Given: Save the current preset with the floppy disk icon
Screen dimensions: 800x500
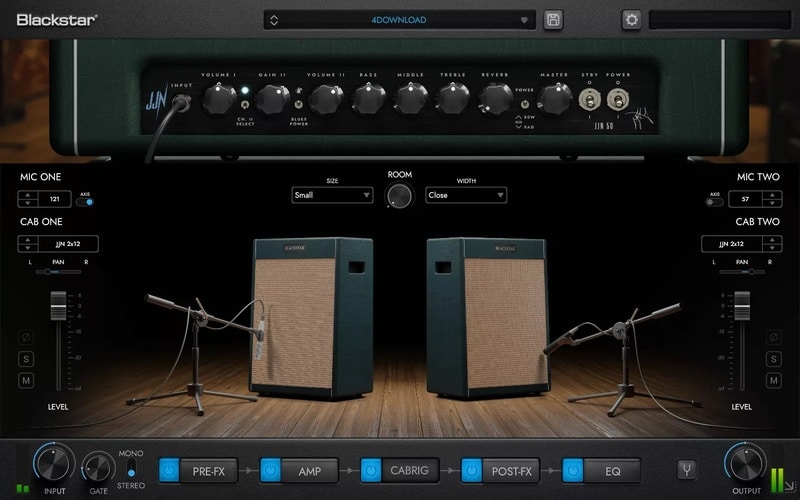Looking at the screenshot, I should tap(553, 20).
